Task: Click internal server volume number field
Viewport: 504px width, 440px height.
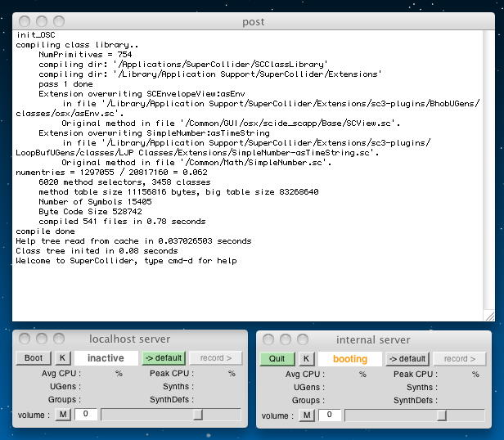Action: tap(330, 415)
